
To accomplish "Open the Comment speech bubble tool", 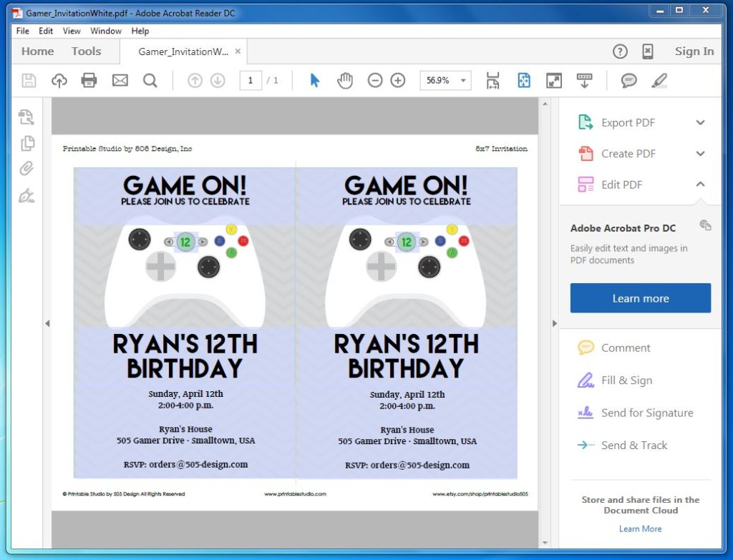I will pos(628,80).
